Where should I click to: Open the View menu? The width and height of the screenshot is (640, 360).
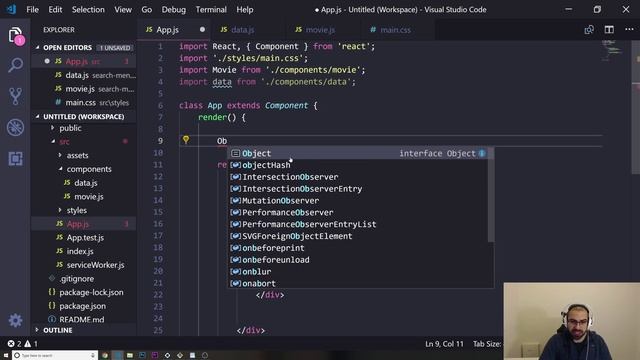(123, 9)
